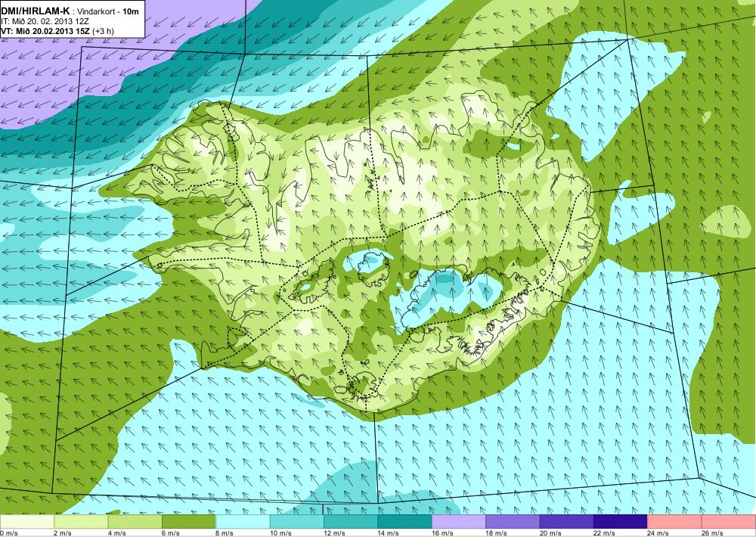
Task: Click the '(+3 h)' forecast offset text
Action: coord(103,31)
